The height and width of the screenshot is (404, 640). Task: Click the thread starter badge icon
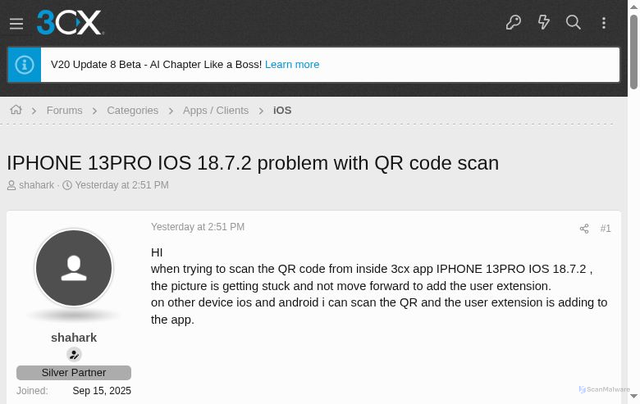pos(74,355)
